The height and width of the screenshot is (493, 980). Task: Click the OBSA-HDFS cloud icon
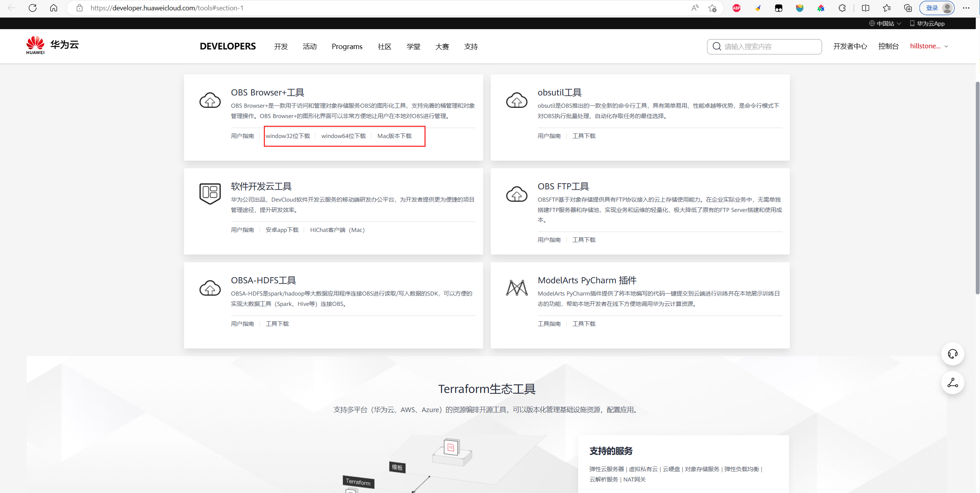coord(210,288)
